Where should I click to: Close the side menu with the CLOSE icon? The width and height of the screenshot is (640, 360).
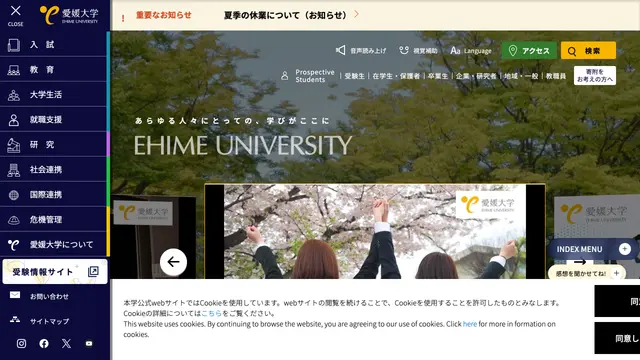[16, 15]
